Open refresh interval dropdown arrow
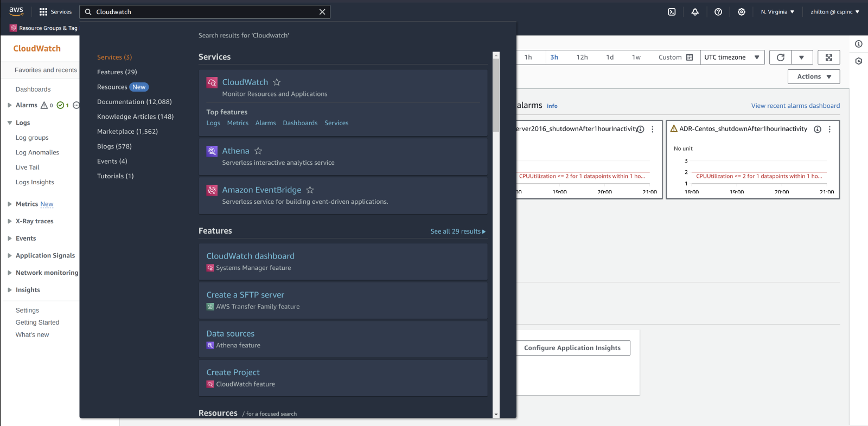868x426 pixels. (x=802, y=57)
